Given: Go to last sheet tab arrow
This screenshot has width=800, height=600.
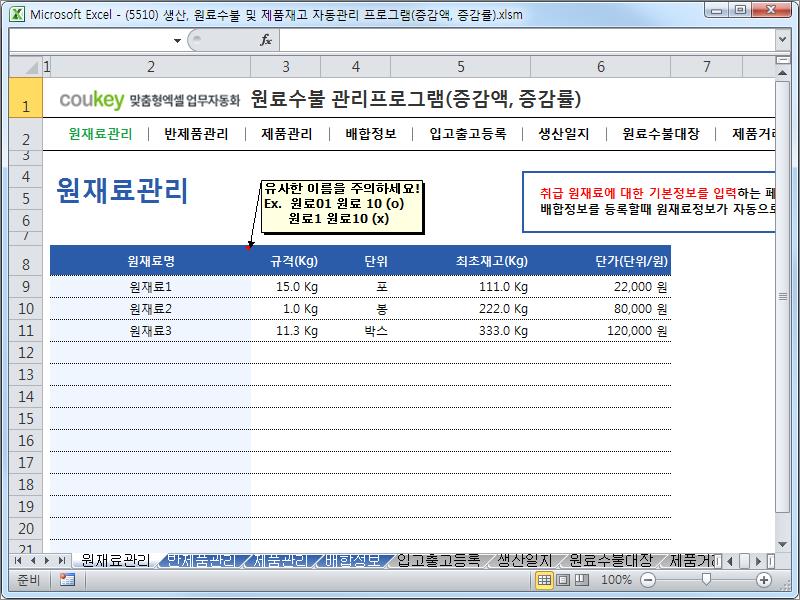Looking at the screenshot, I should (x=62, y=561).
